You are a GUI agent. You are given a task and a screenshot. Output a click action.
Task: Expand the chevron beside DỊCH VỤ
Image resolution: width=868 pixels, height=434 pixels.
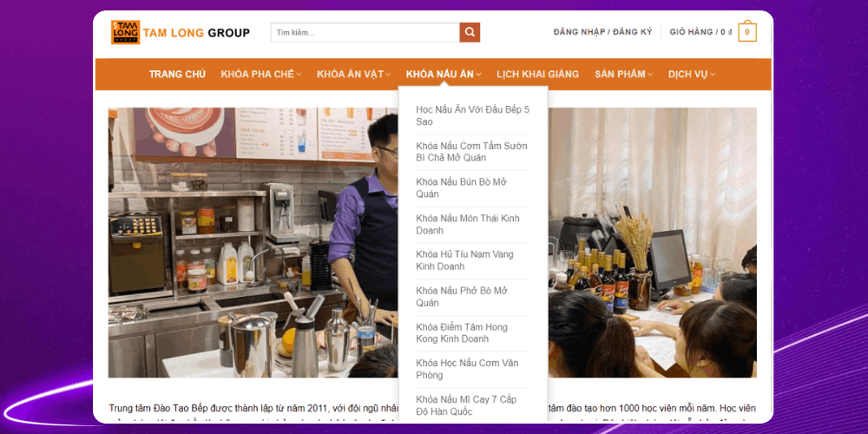[x=713, y=75]
